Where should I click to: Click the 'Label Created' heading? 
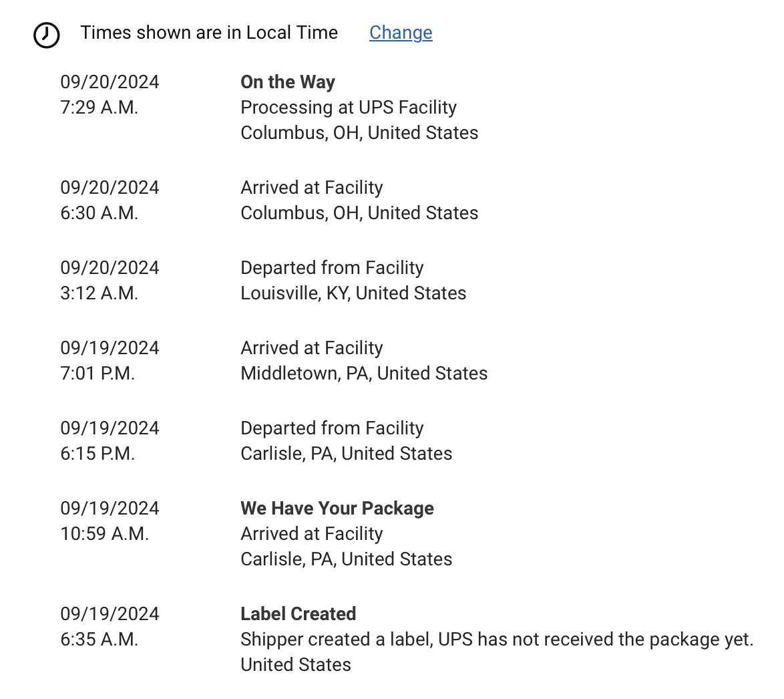(x=298, y=614)
